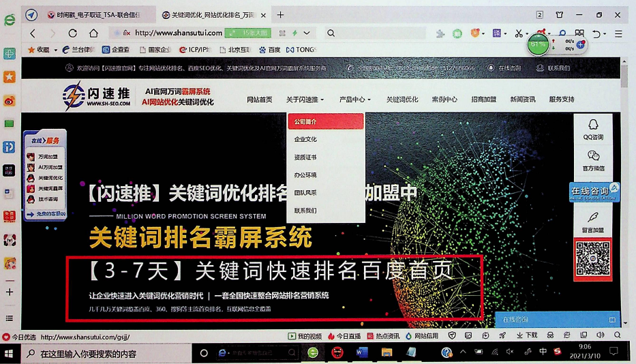636x364 pixels.
Task: Open the ICP/IP bookmark
Action: coord(195,50)
